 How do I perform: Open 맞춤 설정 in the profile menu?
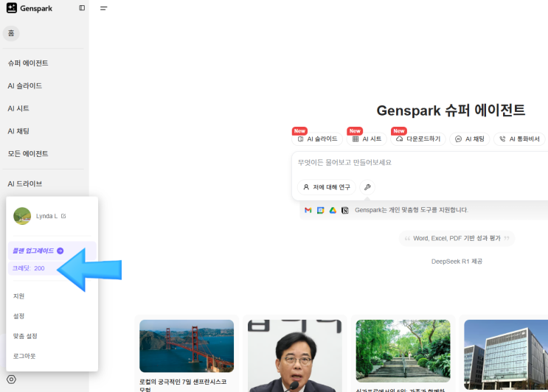(x=25, y=336)
